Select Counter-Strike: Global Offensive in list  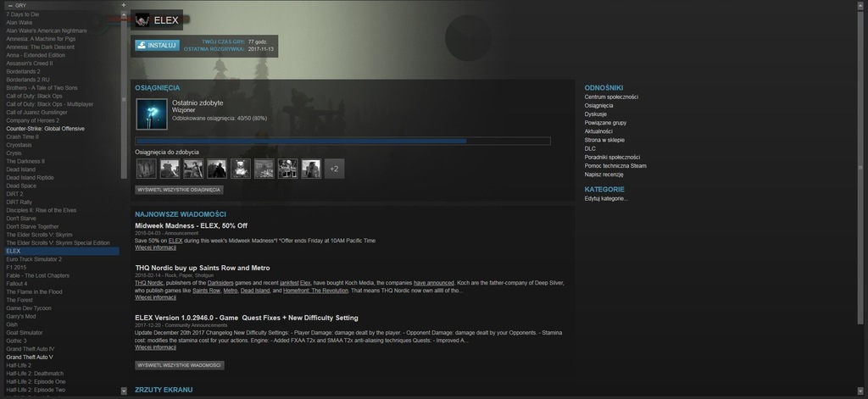[45, 129]
